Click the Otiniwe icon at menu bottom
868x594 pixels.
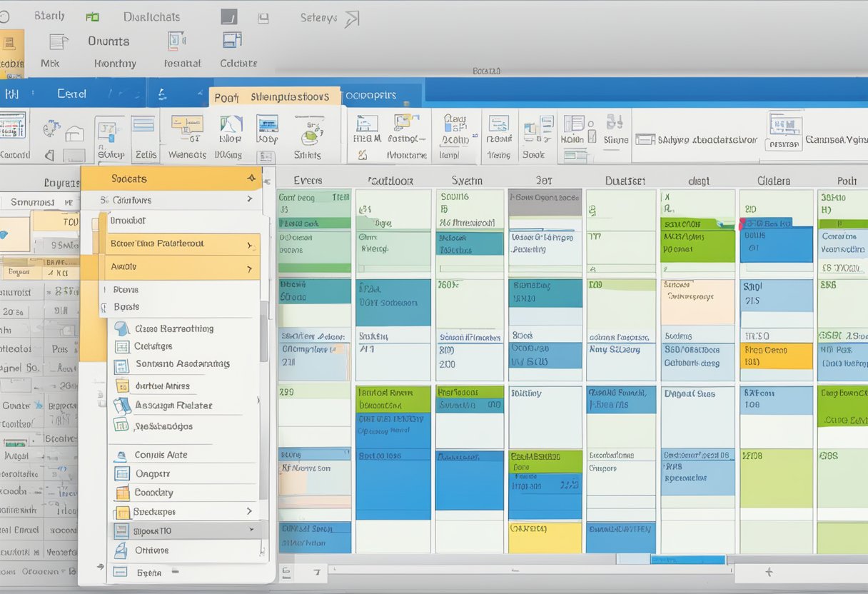[122, 550]
